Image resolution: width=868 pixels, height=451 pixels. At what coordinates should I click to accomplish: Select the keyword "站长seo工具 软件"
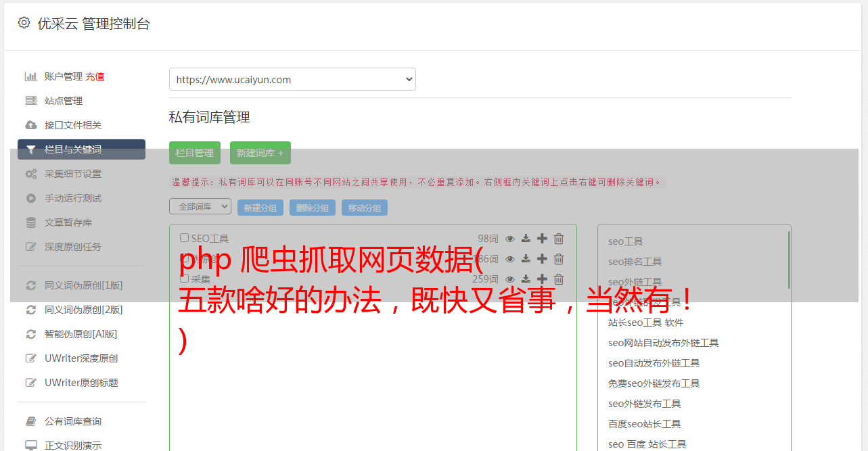tap(646, 323)
